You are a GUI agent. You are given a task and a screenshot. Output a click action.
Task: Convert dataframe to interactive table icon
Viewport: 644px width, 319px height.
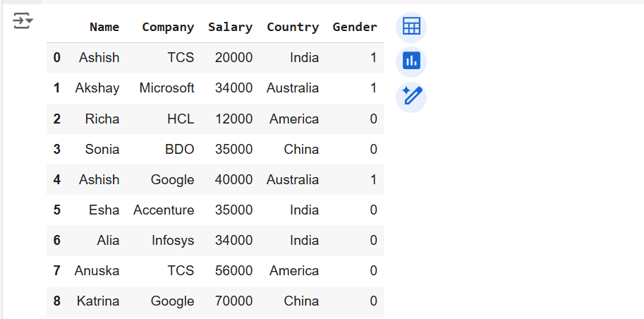(x=411, y=28)
